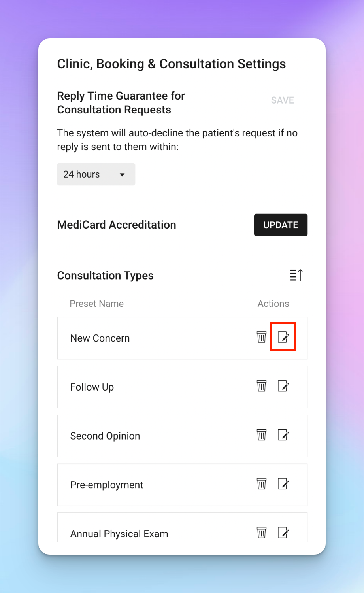Delete the Second Opinion preset
This screenshot has width=364, height=593.
pyautogui.click(x=262, y=435)
